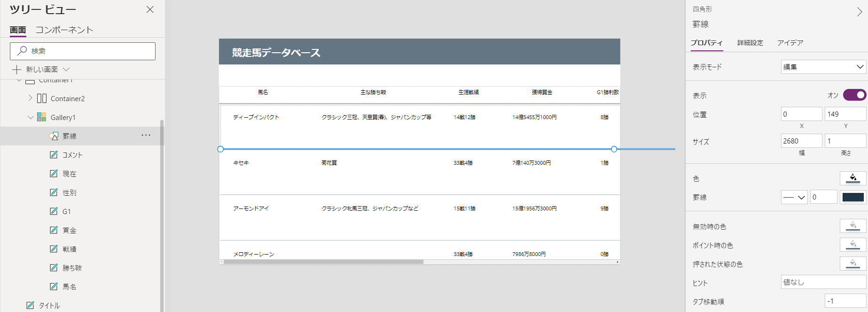The height and width of the screenshot is (312, 868).
Task: Click the 馬名 column header
Action: click(263, 92)
